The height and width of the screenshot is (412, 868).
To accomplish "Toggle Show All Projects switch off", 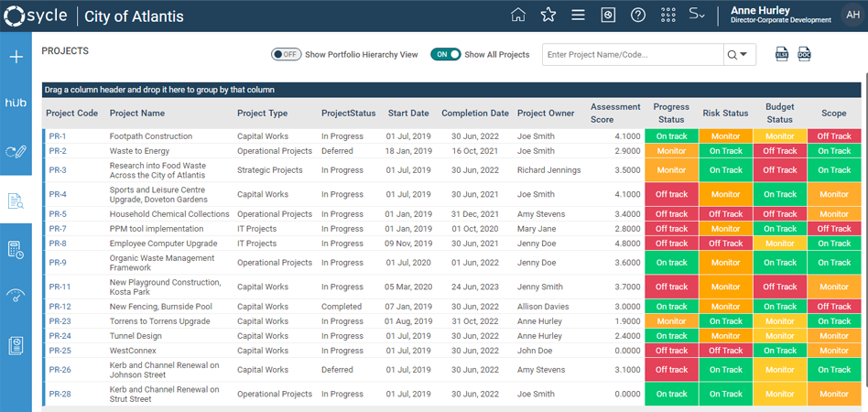I will click(x=446, y=54).
